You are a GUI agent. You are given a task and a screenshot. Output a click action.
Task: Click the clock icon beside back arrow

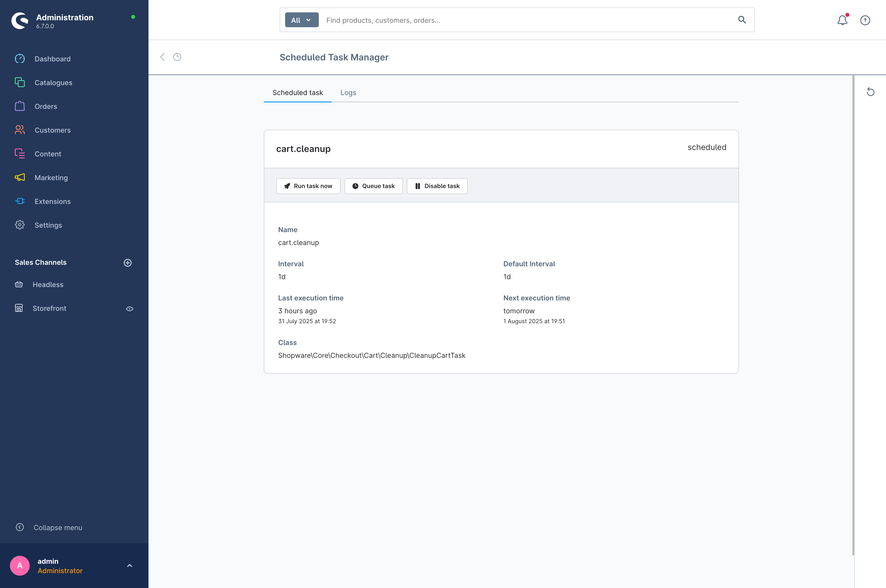pyautogui.click(x=177, y=57)
